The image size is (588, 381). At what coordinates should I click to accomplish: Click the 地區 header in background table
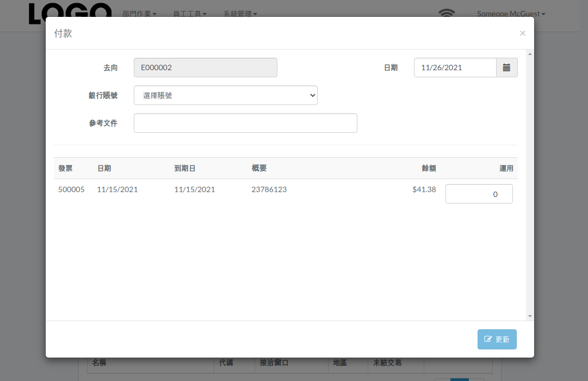(x=340, y=362)
